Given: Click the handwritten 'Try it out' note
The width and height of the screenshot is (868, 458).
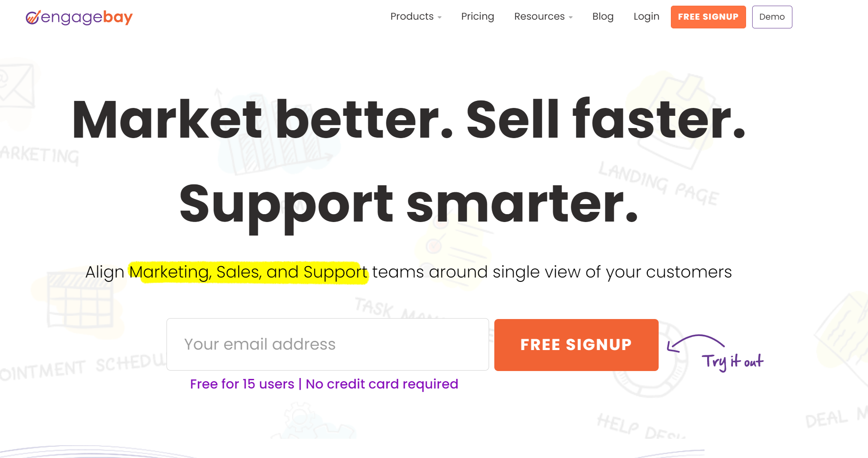Looking at the screenshot, I should pos(733,361).
